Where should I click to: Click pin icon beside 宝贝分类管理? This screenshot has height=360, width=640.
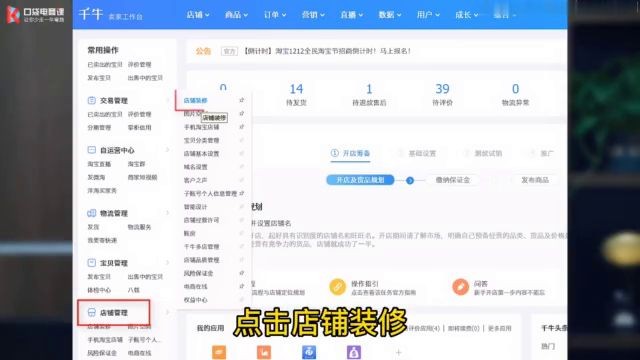242,140
